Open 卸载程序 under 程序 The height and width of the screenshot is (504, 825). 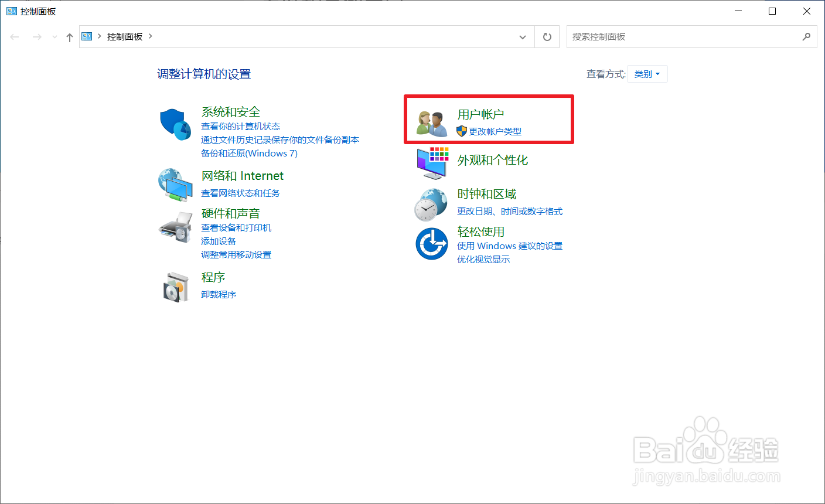coord(219,294)
